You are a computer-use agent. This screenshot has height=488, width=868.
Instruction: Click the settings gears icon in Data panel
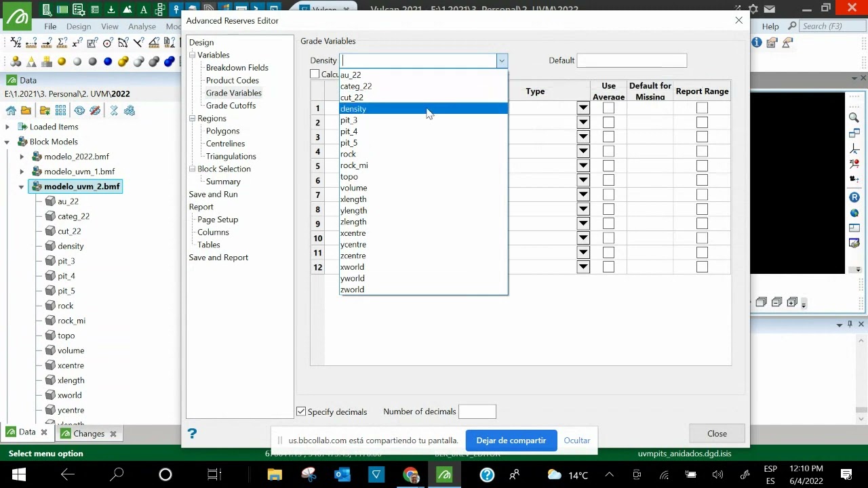click(130, 110)
